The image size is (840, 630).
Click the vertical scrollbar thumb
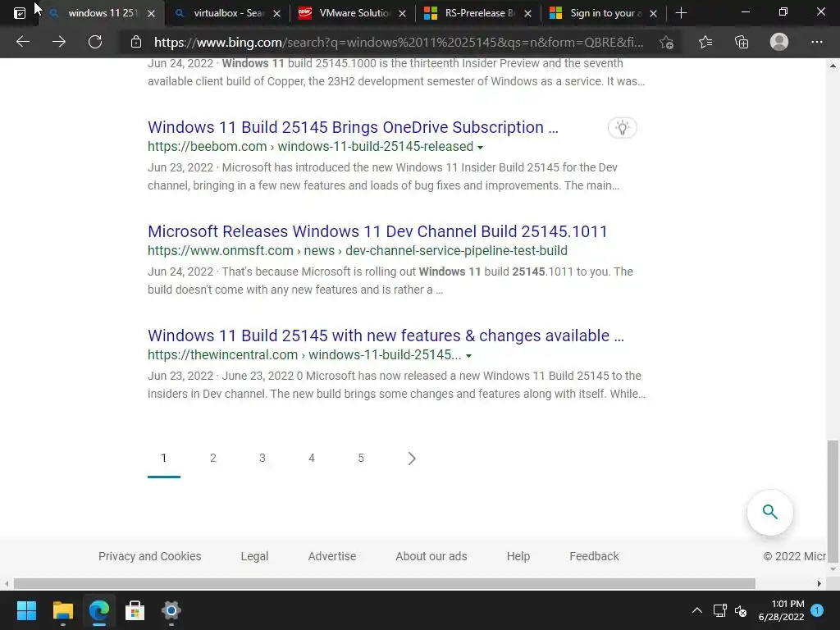point(833,500)
